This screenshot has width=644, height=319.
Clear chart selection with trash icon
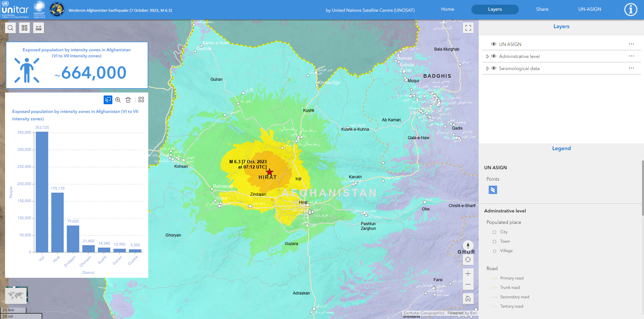coord(128,100)
